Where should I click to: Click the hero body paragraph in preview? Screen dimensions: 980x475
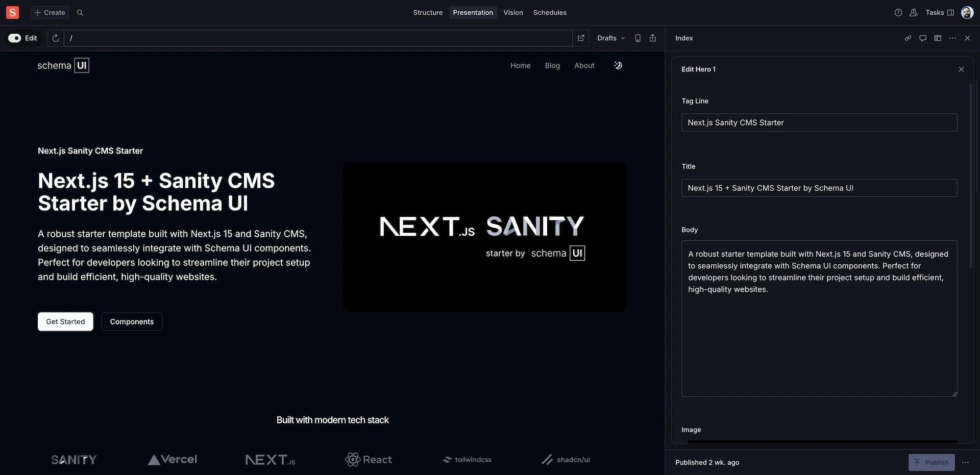click(x=174, y=255)
